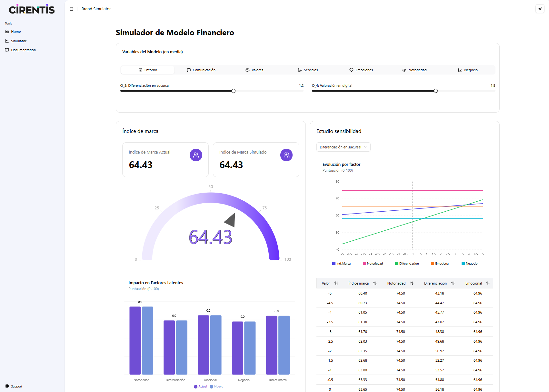Image resolution: width=549 pixels, height=392 pixels.
Task: Click the 1.8 slider value label
Action: click(x=493, y=85)
